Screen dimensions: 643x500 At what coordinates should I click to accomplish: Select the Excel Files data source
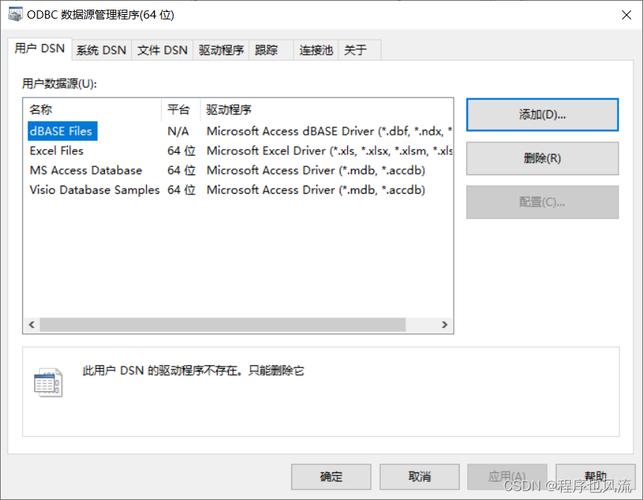[x=57, y=151]
